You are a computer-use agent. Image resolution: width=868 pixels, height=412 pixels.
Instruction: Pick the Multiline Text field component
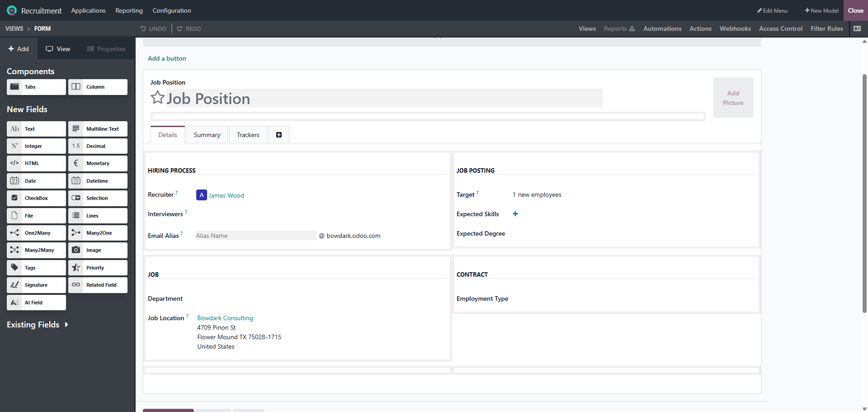[x=98, y=129]
